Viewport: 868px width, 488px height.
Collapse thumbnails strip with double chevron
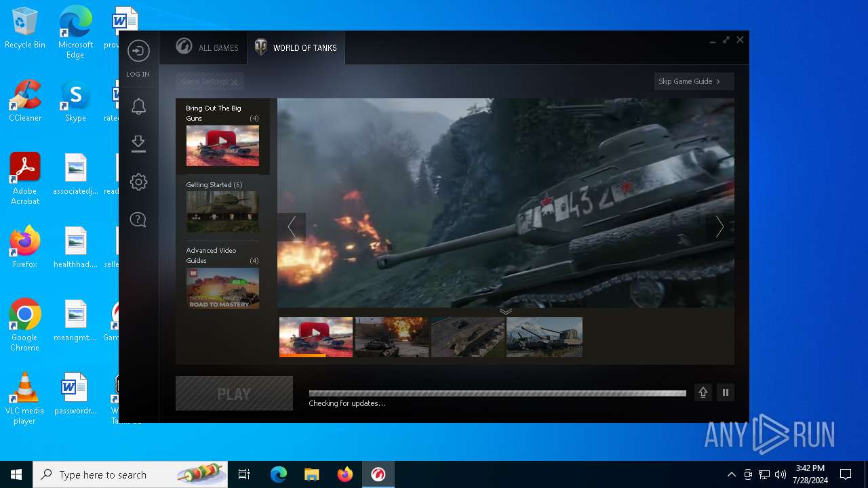[x=506, y=311]
